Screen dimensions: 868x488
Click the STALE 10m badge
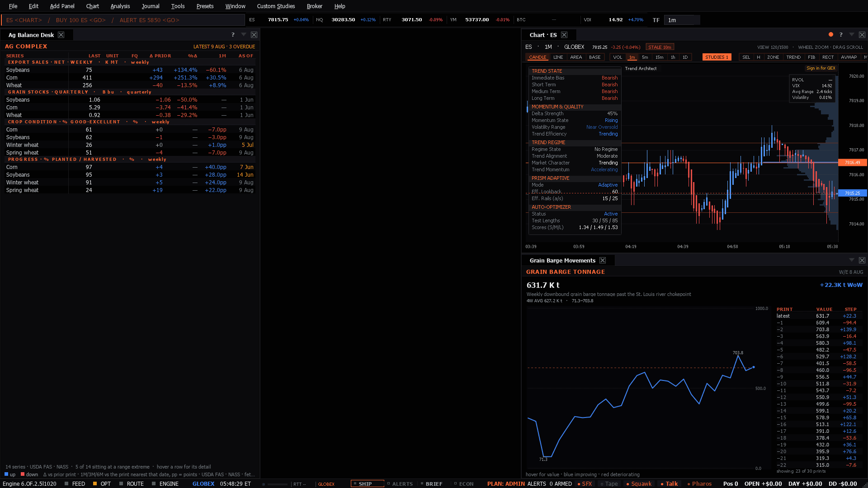click(x=660, y=47)
